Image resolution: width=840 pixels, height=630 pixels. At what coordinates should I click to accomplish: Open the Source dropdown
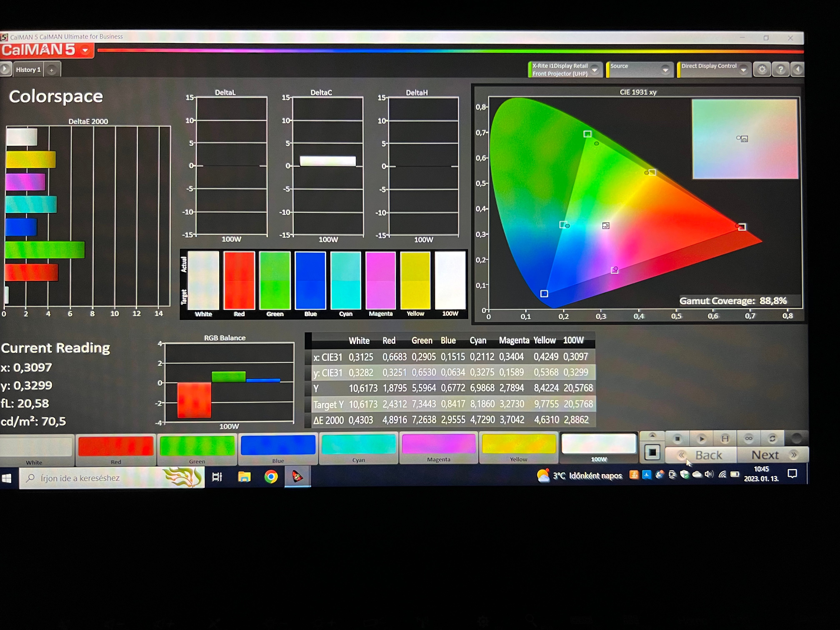[x=665, y=70]
